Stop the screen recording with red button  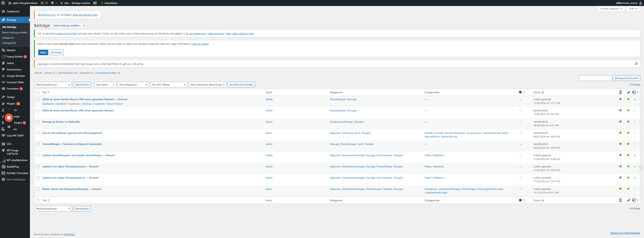pyautogui.click(x=9, y=117)
